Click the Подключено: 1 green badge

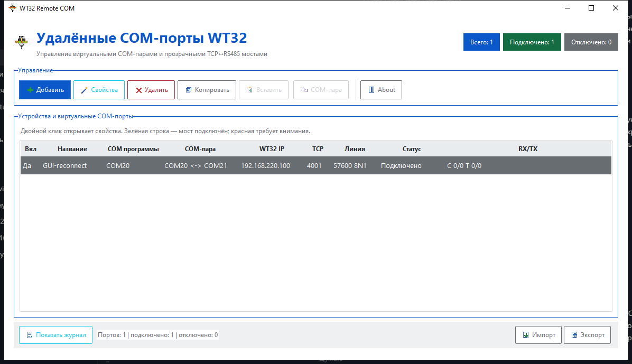pos(532,42)
